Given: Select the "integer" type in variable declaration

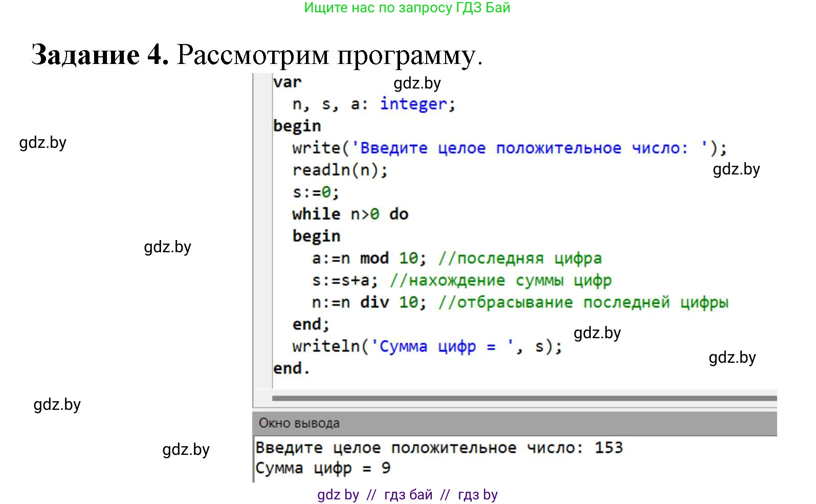Looking at the screenshot, I should point(413,104).
